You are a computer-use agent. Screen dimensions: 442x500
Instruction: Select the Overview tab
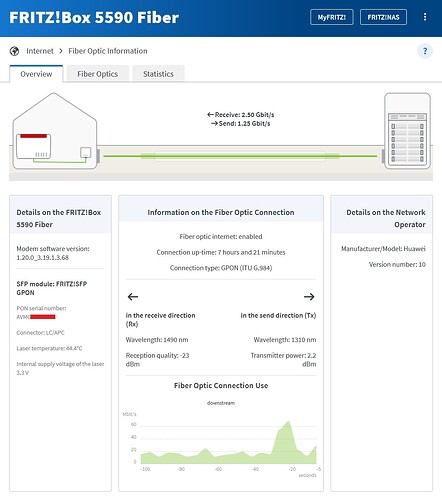(x=36, y=74)
